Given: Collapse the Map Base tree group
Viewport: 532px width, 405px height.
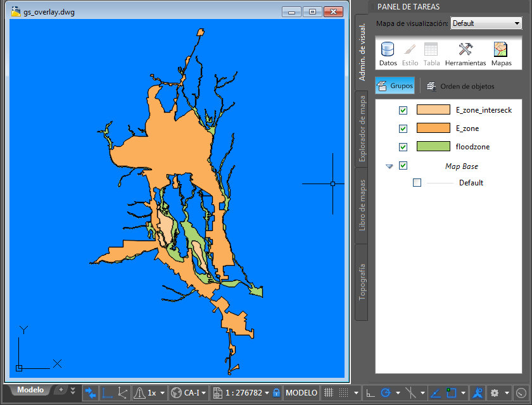Looking at the screenshot, I should (x=389, y=166).
